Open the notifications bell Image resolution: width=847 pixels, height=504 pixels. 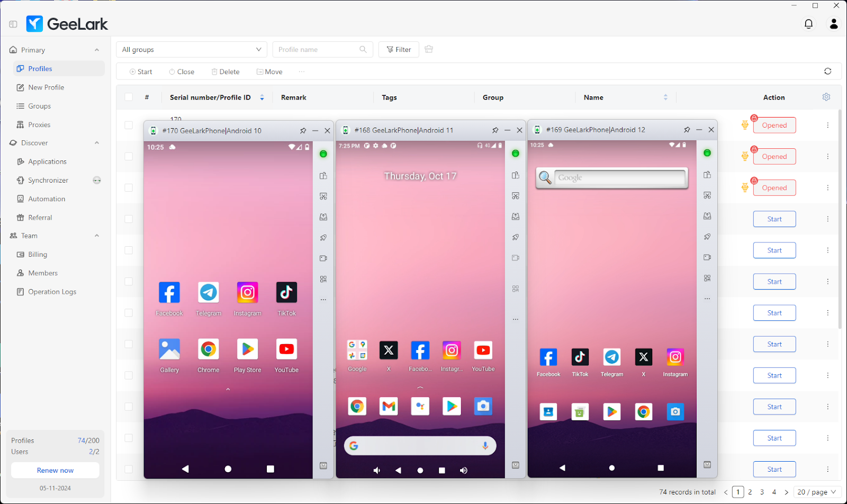click(x=808, y=24)
